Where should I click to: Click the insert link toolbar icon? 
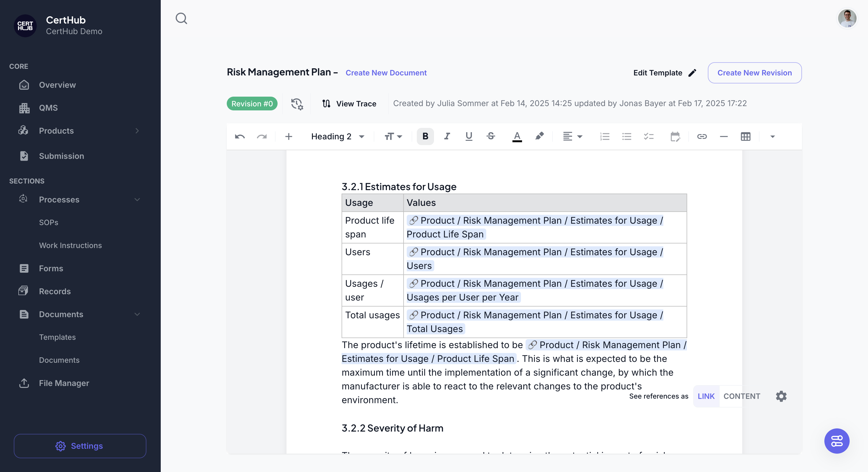coord(702,137)
